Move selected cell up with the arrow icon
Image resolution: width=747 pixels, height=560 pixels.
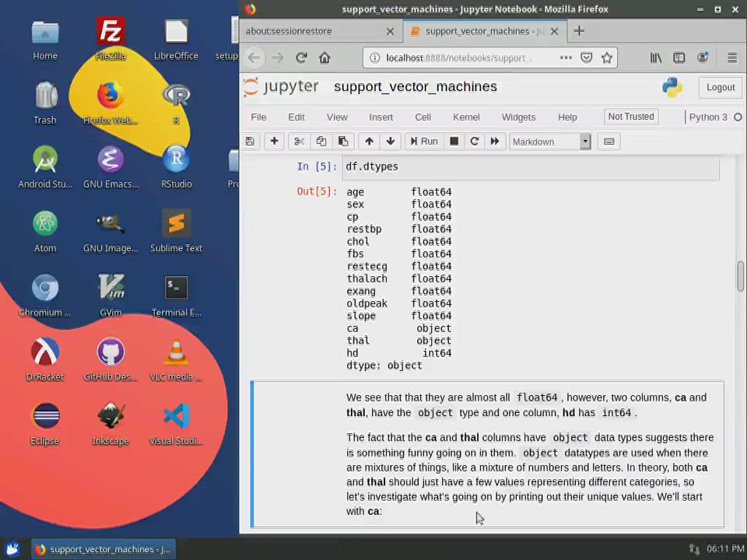pyautogui.click(x=369, y=142)
